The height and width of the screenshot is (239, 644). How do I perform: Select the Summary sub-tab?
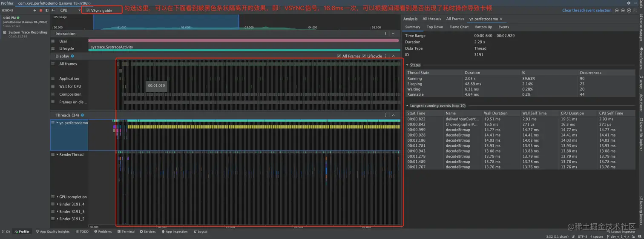coord(412,27)
